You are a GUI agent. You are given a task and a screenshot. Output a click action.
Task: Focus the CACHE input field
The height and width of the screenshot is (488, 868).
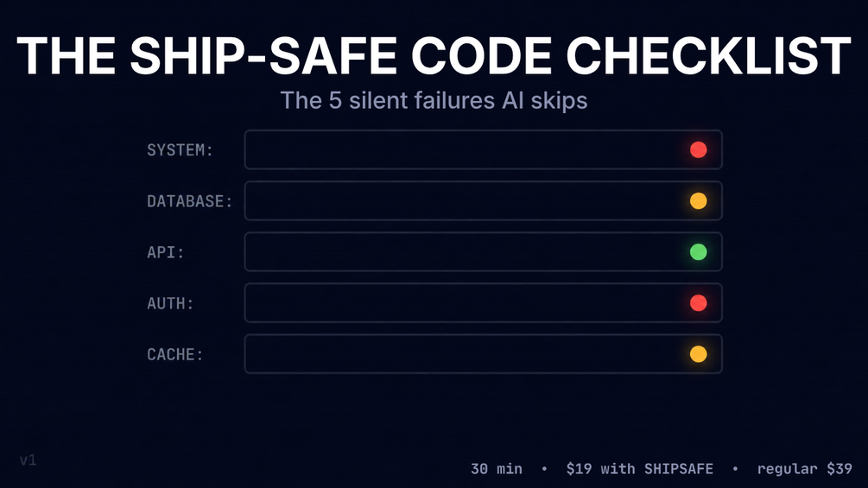pos(484,354)
